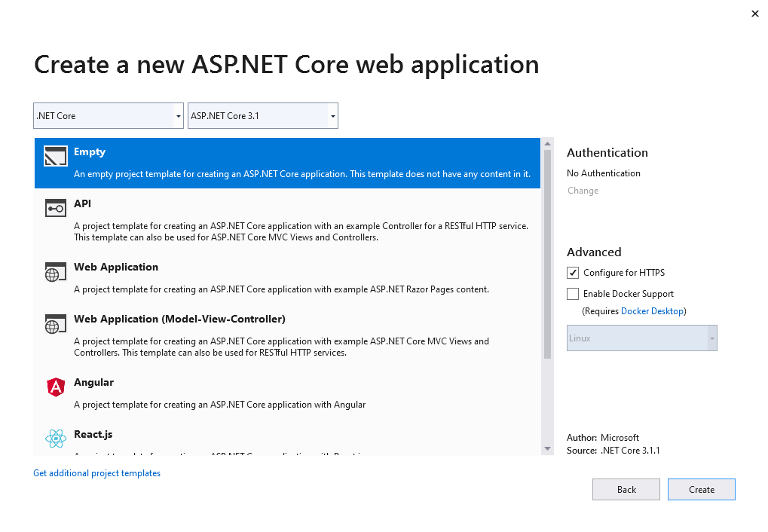Click the Empty template icon
The width and height of the screenshot is (768, 532).
click(x=55, y=156)
